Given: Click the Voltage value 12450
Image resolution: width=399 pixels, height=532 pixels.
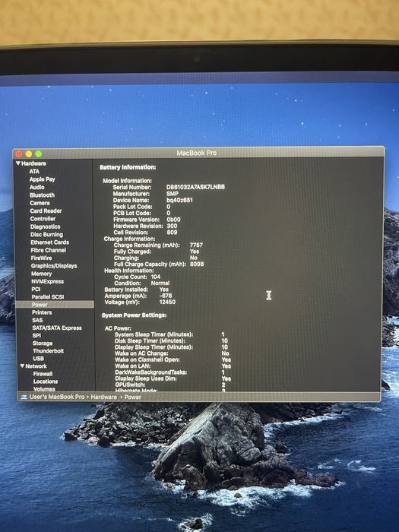Looking at the screenshot, I should [167, 302].
